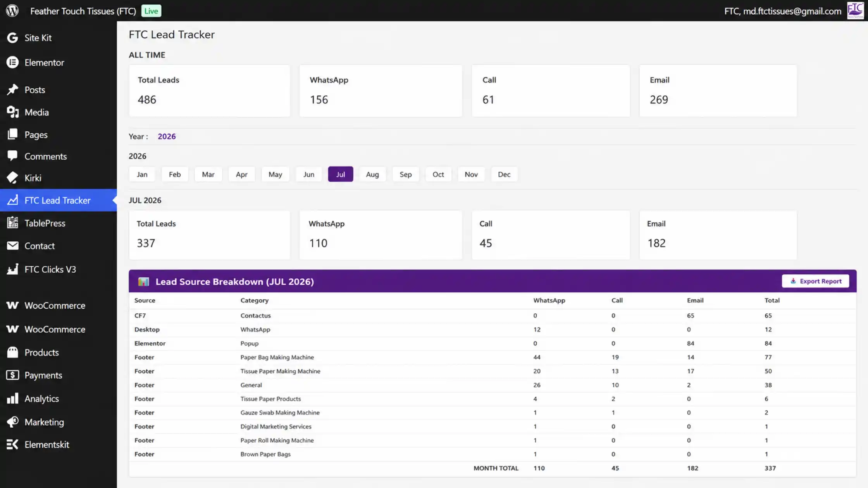Screen dimensions: 868x488
Task: Open TablePress menu item
Action: (x=58, y=223)
